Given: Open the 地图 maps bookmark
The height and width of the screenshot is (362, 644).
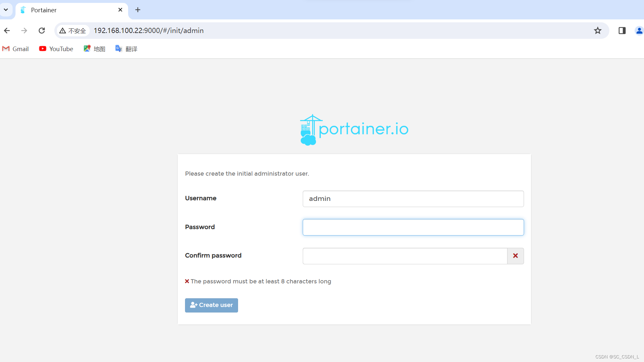Looking at the screenshot, I should coord(94,49).
